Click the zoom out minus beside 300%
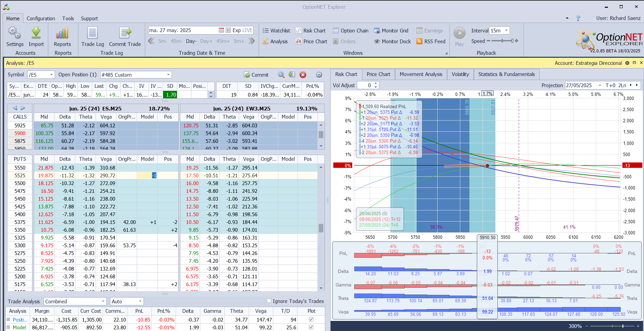This screenshot has height=331, width=644. pos(587,326)
